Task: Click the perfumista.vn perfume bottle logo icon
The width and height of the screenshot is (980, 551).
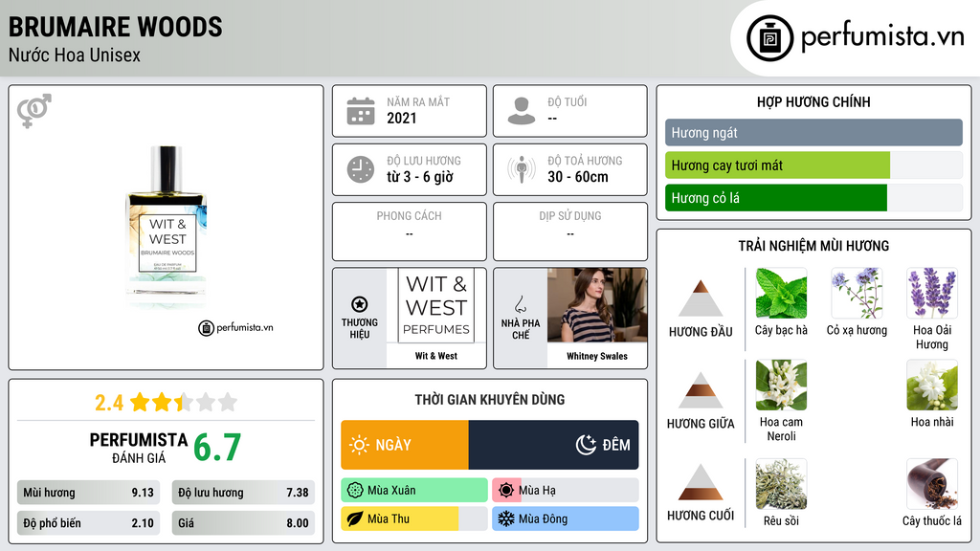Action: click(769, 38)
